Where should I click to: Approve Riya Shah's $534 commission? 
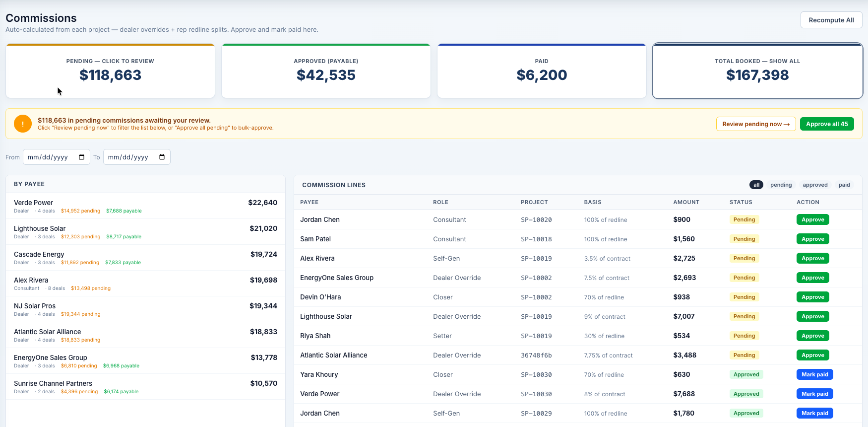(x=813, y=336)
